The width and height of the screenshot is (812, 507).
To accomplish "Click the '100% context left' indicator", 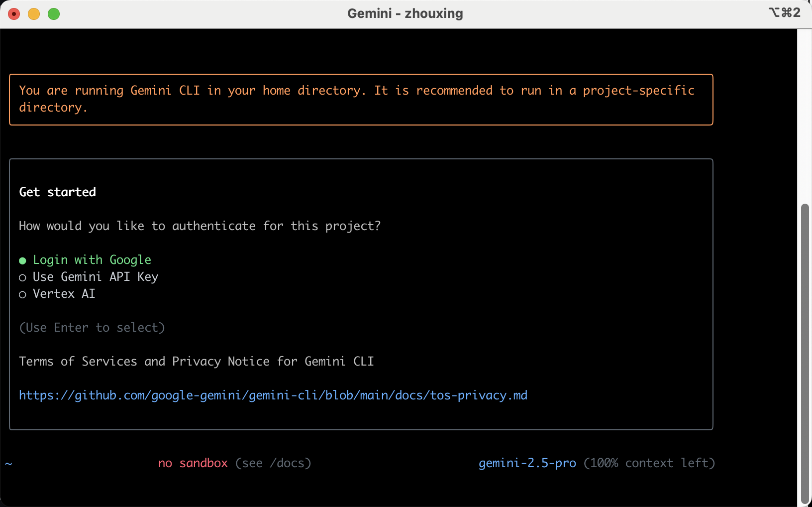I will [x=649, y=463].
